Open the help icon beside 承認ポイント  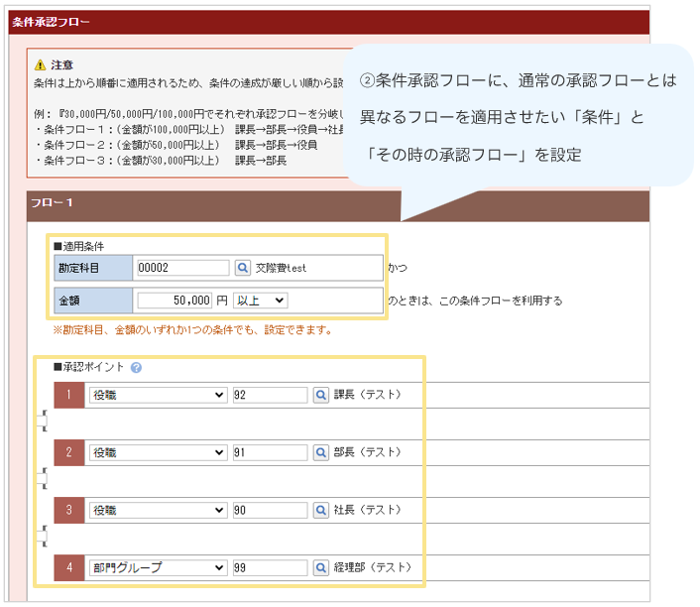click(136, 367)
